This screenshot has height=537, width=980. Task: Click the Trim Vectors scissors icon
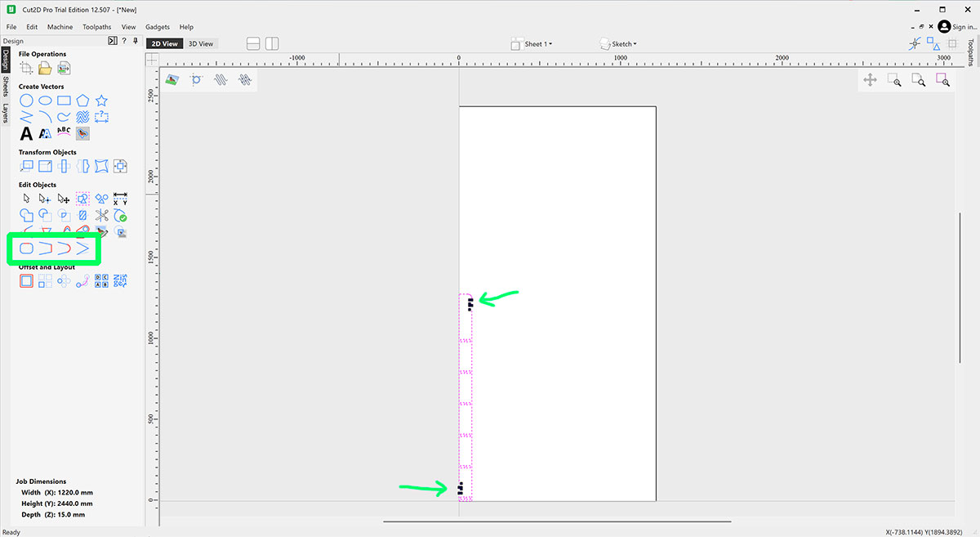coord(101,216)
